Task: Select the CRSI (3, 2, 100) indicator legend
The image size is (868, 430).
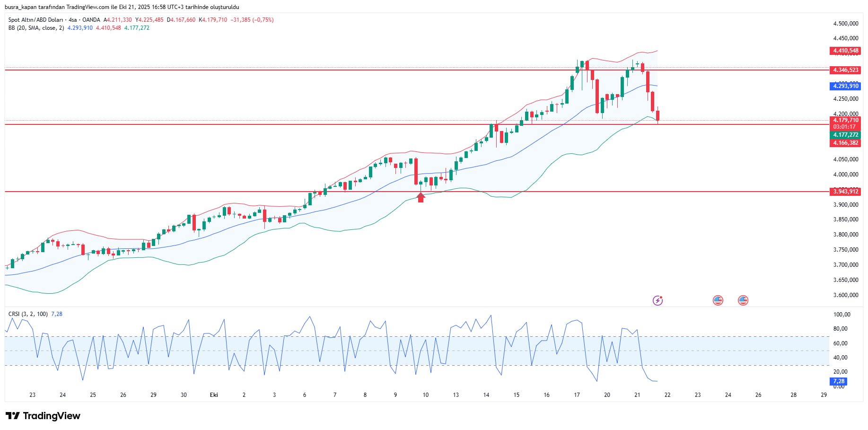Action: click(28, 314)
